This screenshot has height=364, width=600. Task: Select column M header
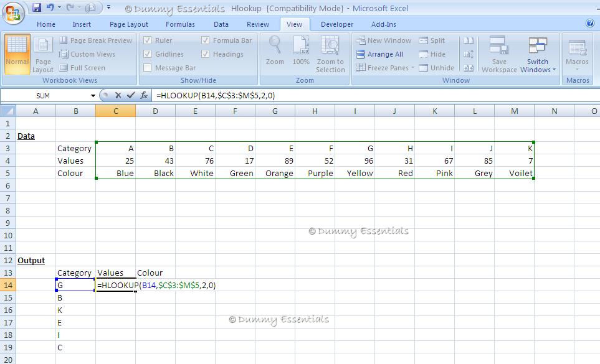coord(514,111)
